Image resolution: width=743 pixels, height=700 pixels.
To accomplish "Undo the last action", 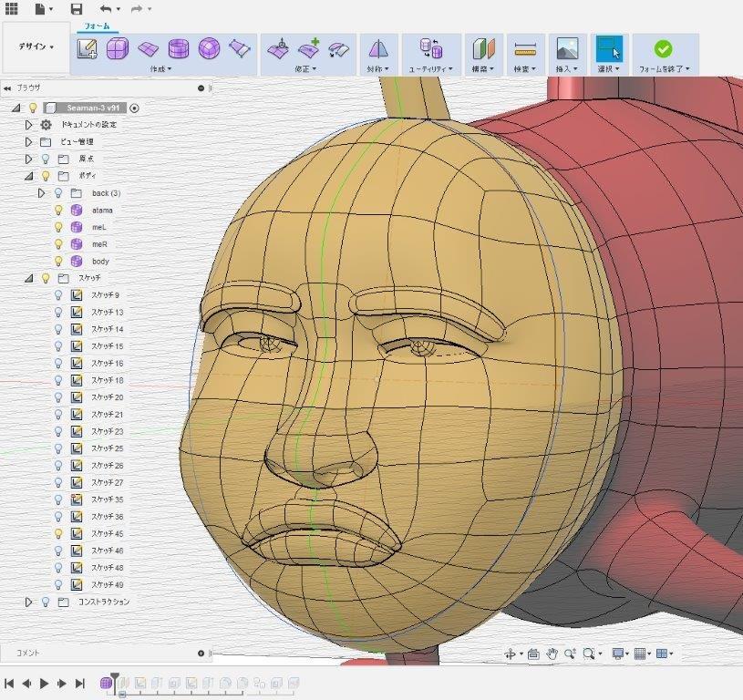I will [106, 8].
